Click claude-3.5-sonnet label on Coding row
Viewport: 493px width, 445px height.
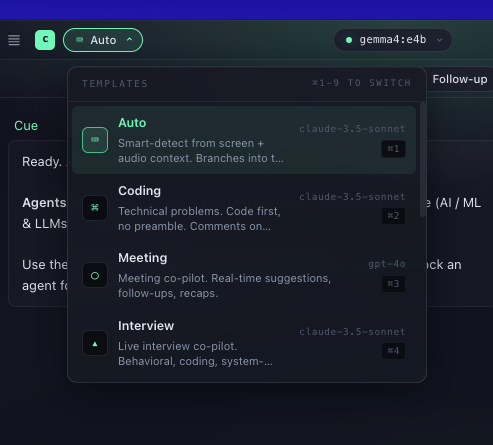[x=352, y=197]
